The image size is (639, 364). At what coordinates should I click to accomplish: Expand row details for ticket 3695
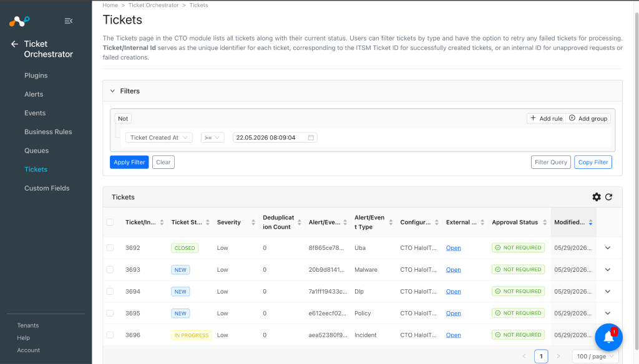[x=608, y=313]
